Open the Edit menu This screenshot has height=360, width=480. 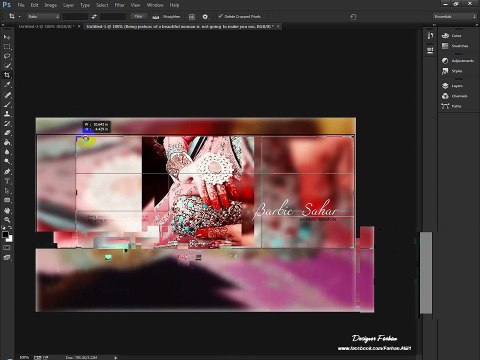point(34,5)
